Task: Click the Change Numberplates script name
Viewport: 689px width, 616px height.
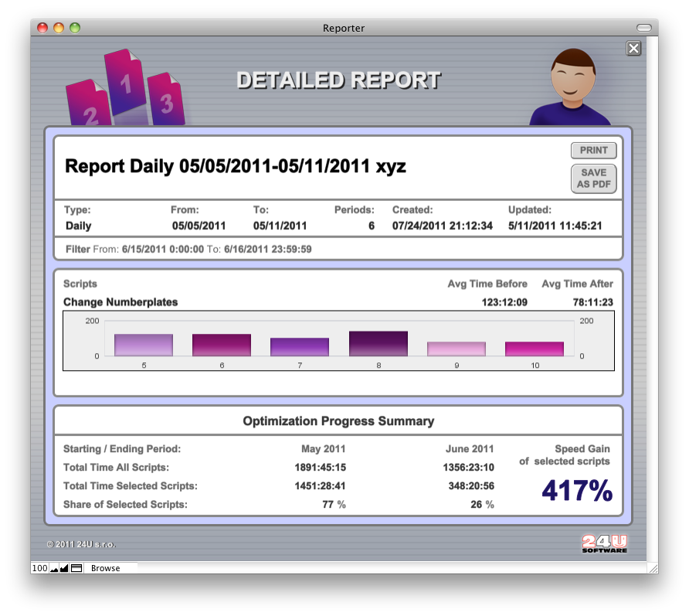Action: [x=120, y=302]
